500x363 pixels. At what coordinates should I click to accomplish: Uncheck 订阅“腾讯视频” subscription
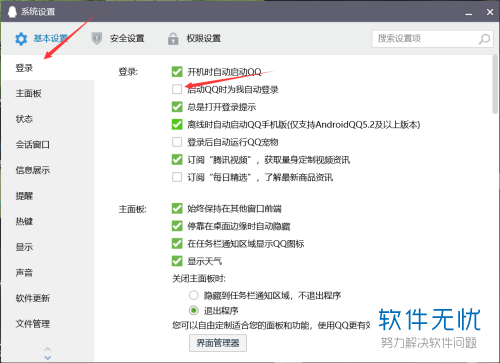177,160
